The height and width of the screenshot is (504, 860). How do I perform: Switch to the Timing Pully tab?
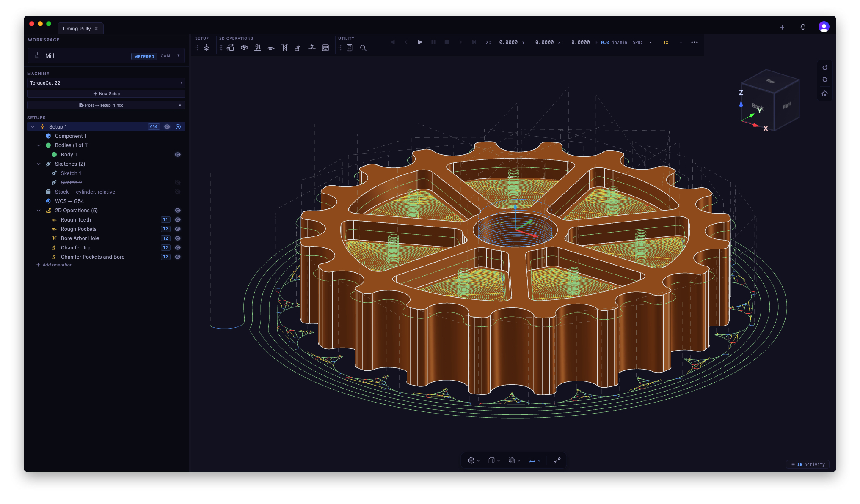click(x=77, y=29)
